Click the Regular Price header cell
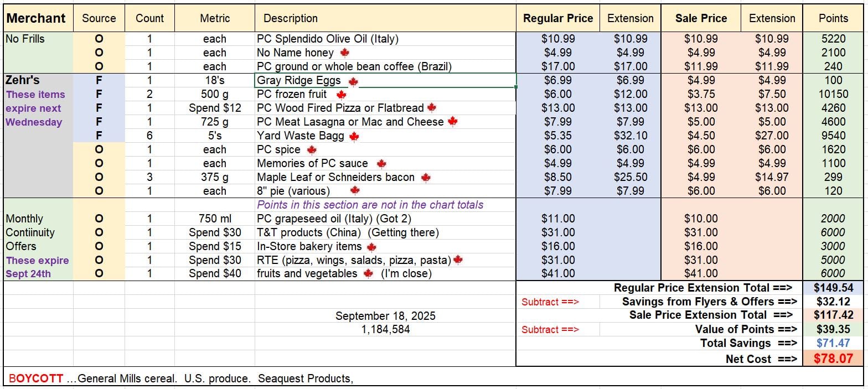This screenshot has height=389, width=868. click(558, 18)
